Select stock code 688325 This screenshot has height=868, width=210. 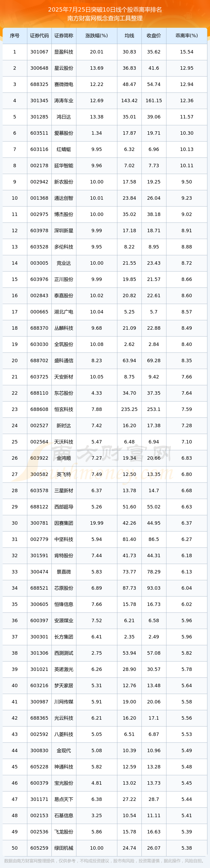tap(39, 84)
